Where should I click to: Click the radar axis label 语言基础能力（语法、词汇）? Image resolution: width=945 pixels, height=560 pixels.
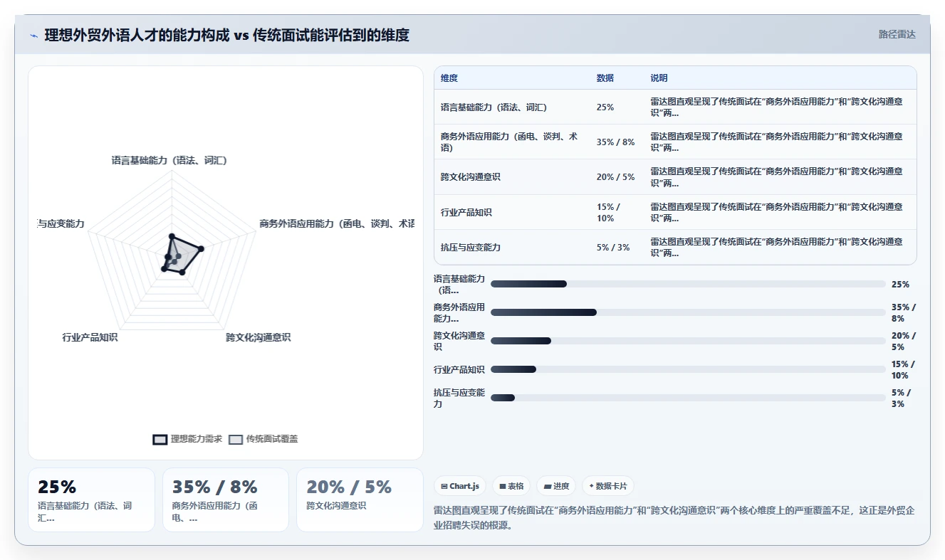(x=169, y=161)
